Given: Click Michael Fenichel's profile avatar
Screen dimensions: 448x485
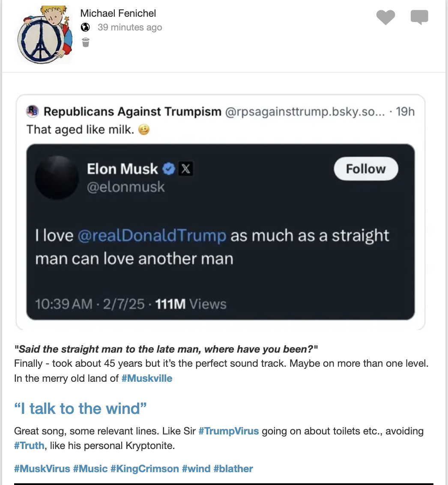Looking at the screenshot, I should point(43,35).
